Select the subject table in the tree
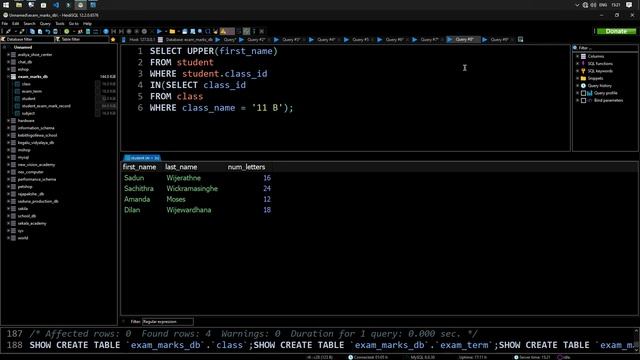Screen dimensions: 640x360 [x=28, y=113]
